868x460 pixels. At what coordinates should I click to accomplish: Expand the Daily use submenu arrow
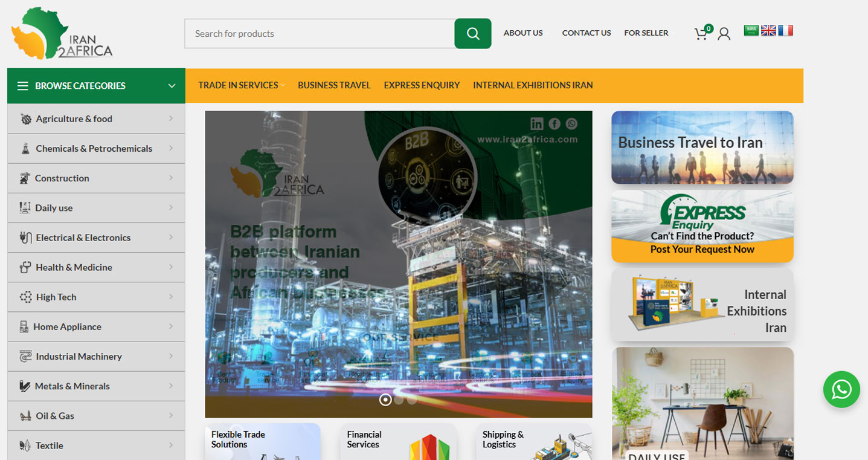[x=172, y=208]
